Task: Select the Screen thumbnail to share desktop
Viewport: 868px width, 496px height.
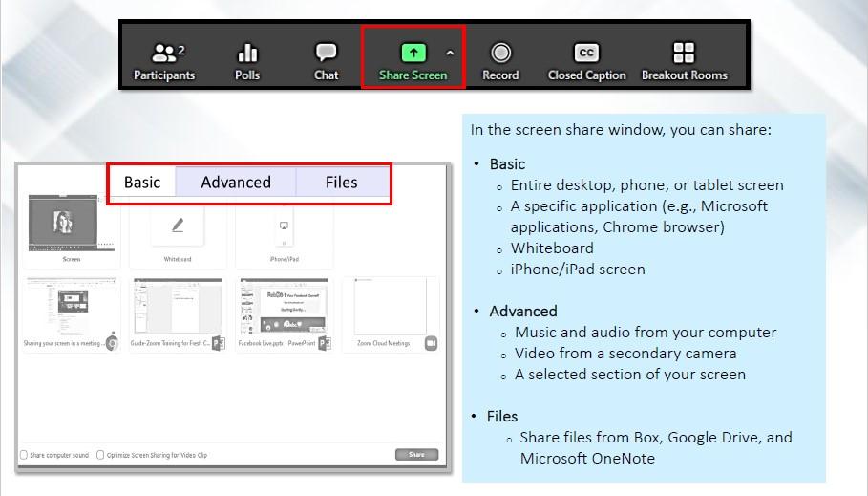Action: 72,228
